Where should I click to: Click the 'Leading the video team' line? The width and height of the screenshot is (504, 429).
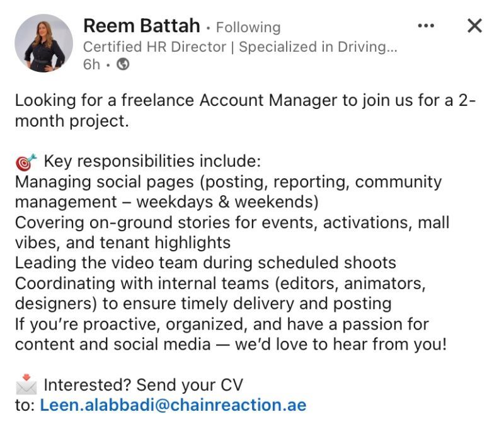tap(206, 263)
